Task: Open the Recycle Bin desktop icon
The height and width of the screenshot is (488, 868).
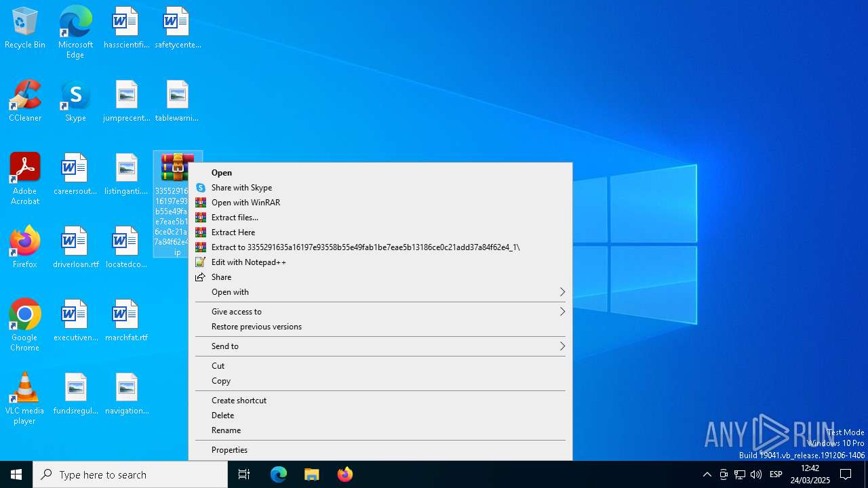Action: [25, 28]
